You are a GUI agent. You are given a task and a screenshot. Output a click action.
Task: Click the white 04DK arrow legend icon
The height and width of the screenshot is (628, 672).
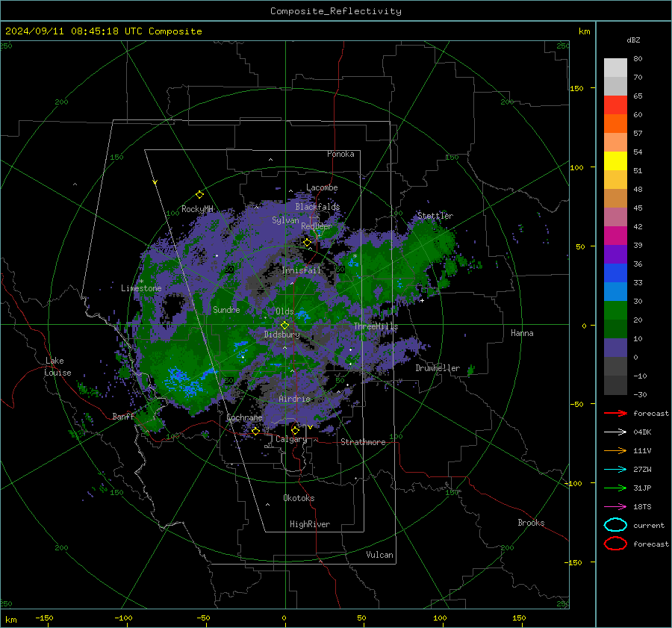click(x=615, y=432)
